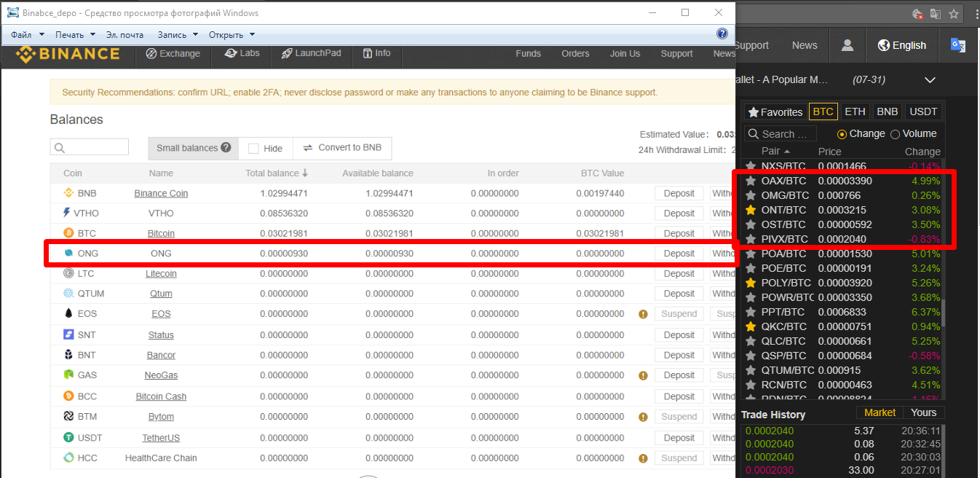Toggle the favorite star for OST/BTC
Screen dimensions: 980x478
pyautogui.click(x=751, y=224)
